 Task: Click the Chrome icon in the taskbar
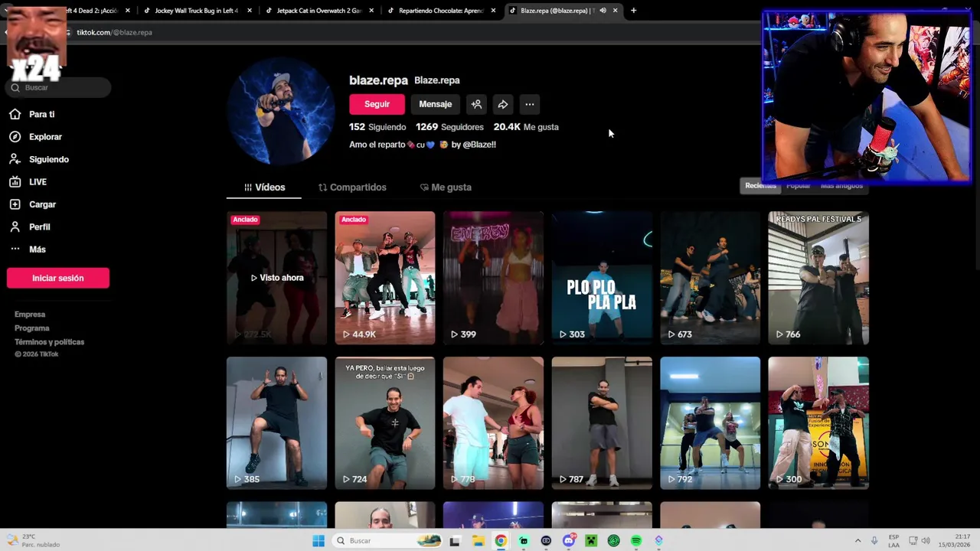click(500, 541)
